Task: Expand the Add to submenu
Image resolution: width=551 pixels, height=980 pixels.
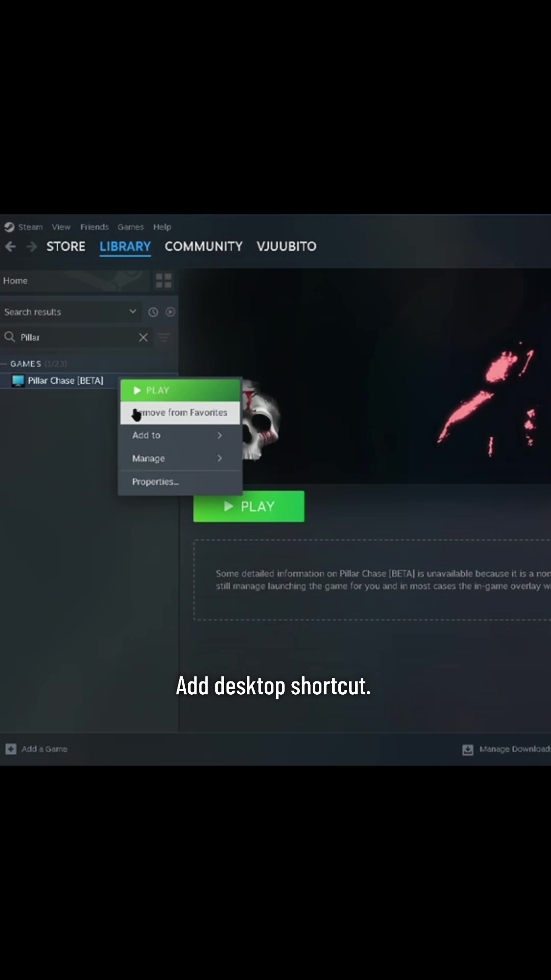Action: (180, 435)
